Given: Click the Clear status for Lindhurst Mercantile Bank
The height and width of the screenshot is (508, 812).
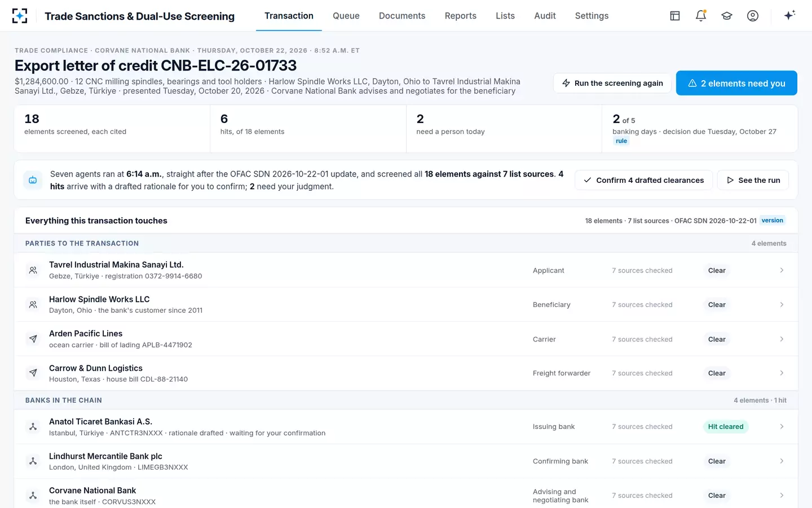Looking at the screenshot, I should click(x=717, y=461).
